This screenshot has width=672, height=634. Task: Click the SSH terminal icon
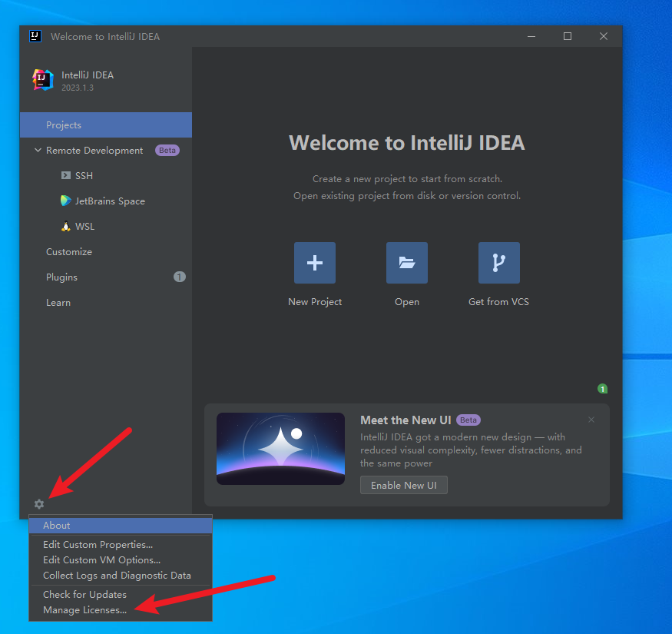65,175
